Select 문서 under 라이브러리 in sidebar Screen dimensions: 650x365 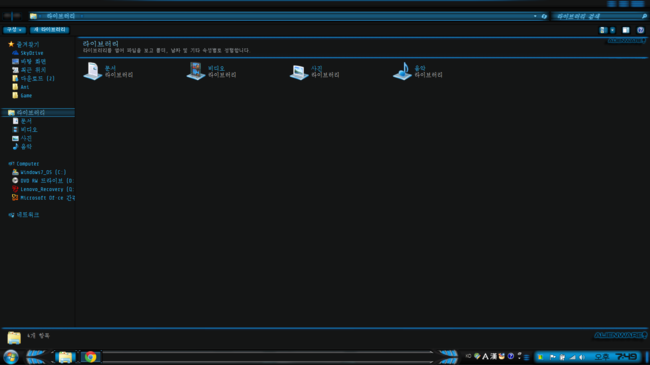point(22,121)
